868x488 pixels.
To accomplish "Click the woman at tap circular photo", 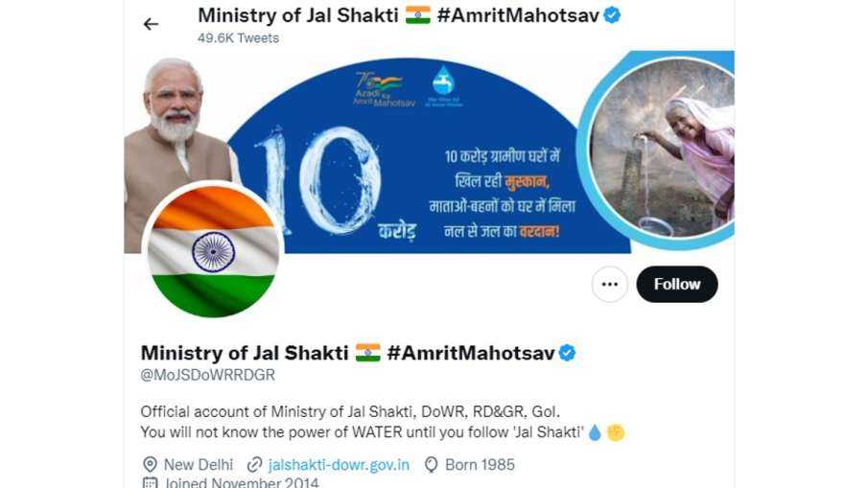I will 662,150.
